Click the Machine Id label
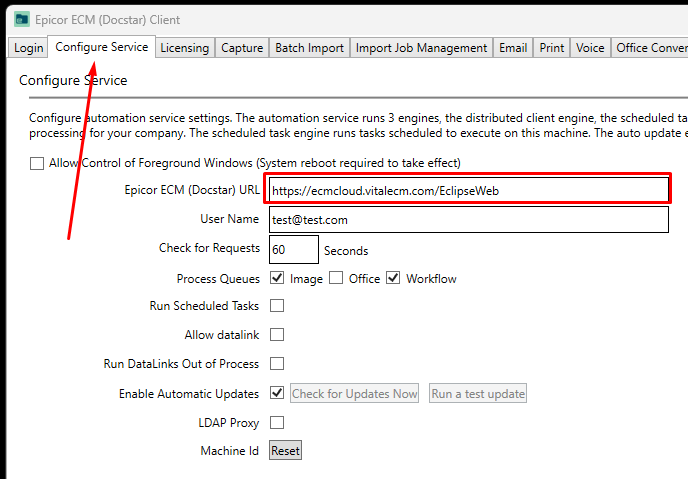Image resolution: width=688 pixels, height=479 pixels. point(229,450)
